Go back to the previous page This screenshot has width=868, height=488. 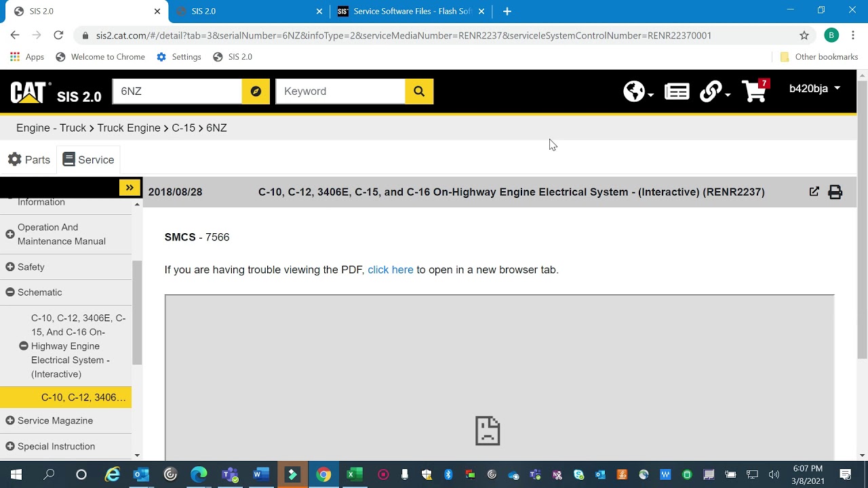[x=15, y=35]
